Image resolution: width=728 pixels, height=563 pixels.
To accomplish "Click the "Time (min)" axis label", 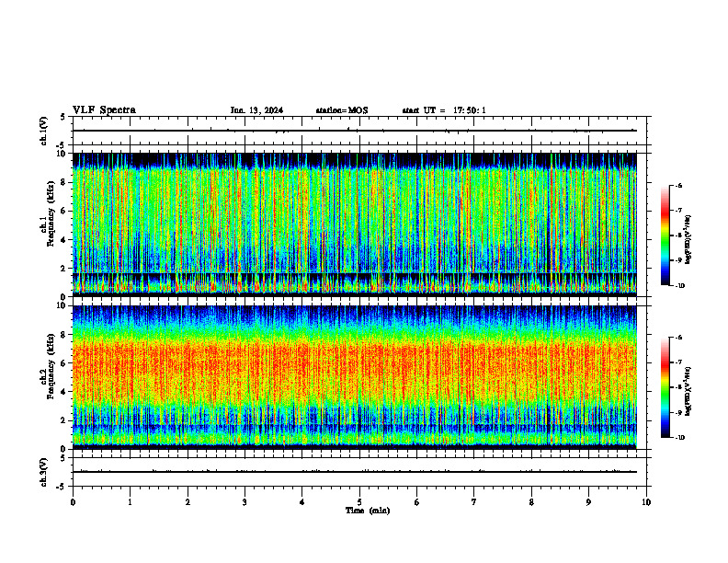I will (368, 511).
